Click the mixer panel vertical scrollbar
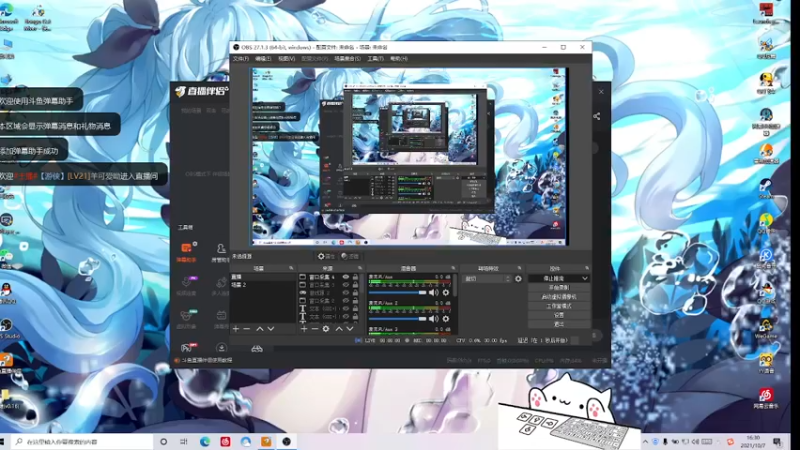The image size is (800, 450). click(455, 286)
